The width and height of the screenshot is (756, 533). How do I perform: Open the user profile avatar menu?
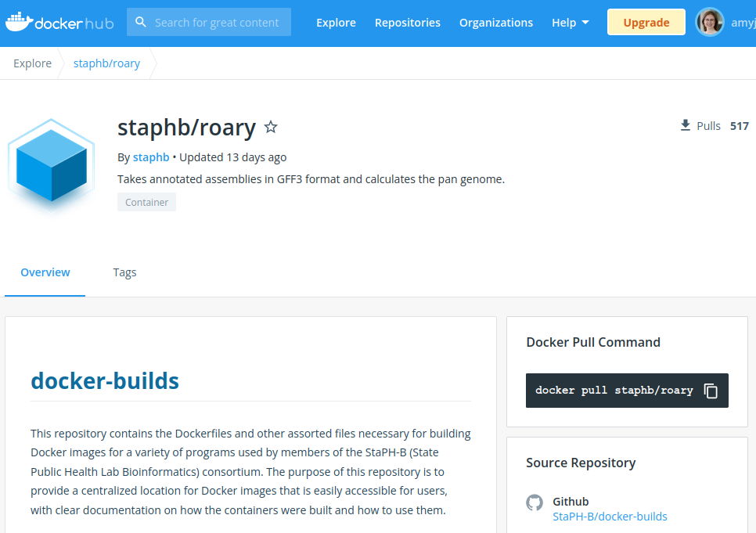pyautogui.click(x=710, y=22)
